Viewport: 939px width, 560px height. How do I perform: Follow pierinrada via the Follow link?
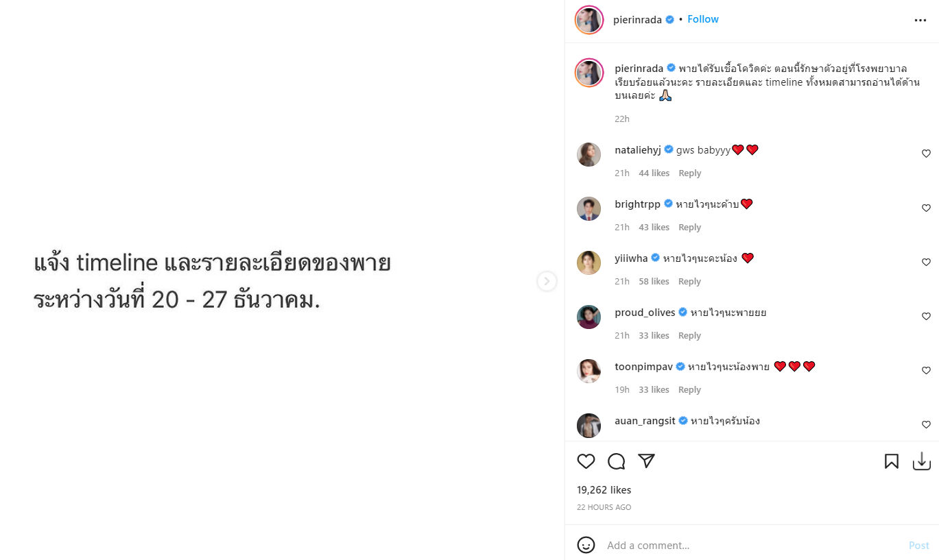point(702,19)
